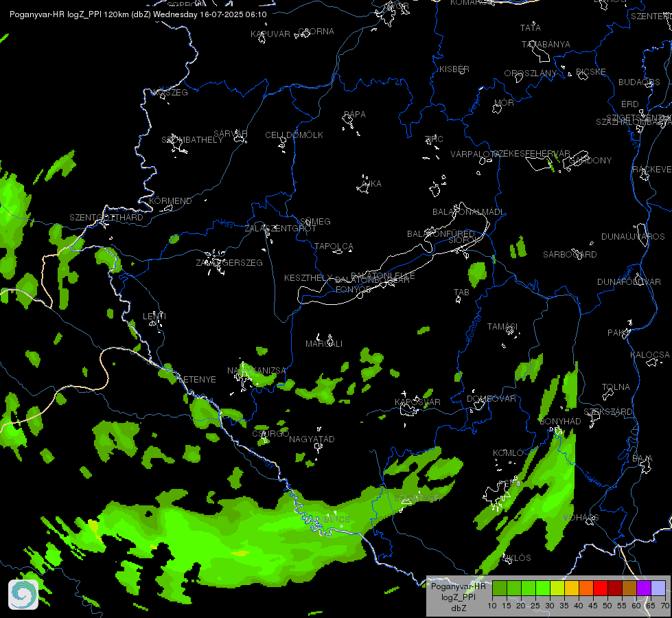Click the ZALASZENTGRÓT city label
Image resolution: width=672 pixels, height=618 pixels.
click(x=280, y=229)
